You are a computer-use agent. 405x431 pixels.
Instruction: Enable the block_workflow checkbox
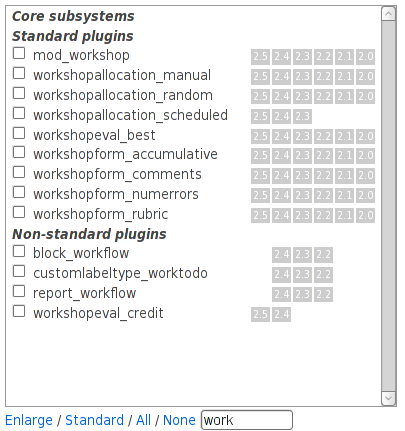tap(19, 251)
